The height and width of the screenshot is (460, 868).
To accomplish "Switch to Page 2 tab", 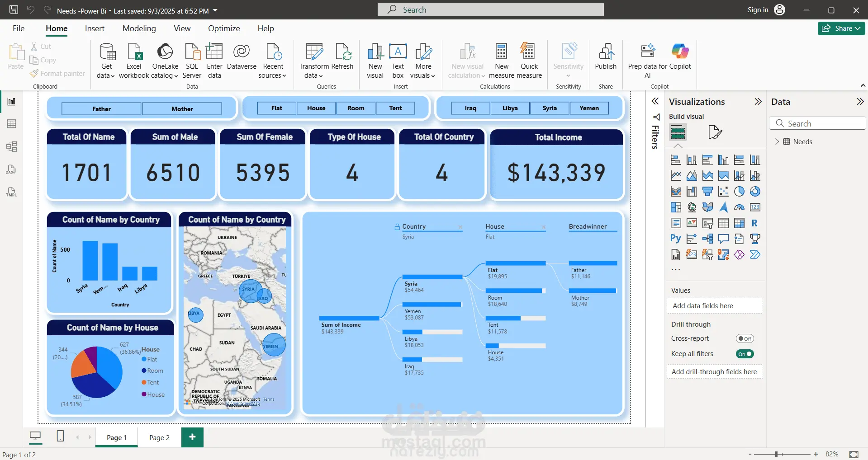I will pyautogui.click(x=159, y=437).
